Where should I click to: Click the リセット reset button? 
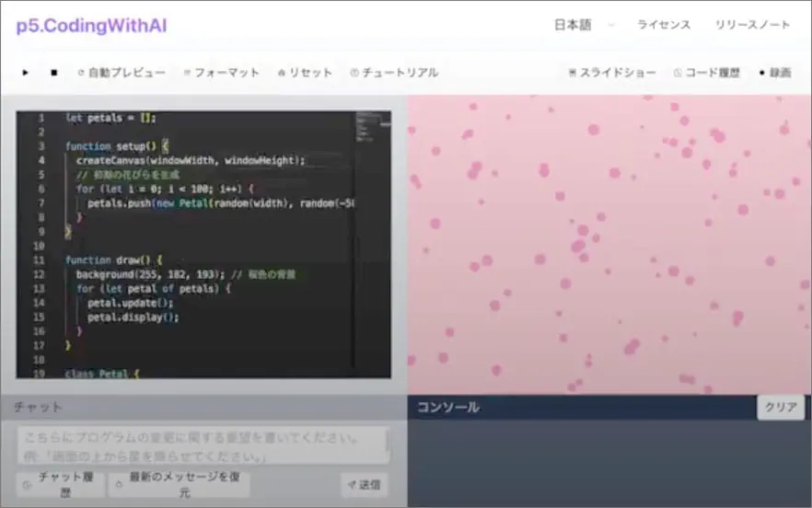(305, 73)
